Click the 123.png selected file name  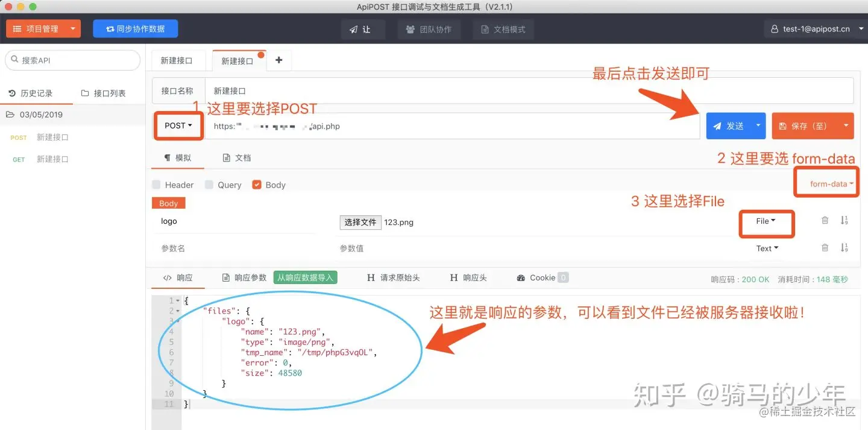[x=399, y=222]
